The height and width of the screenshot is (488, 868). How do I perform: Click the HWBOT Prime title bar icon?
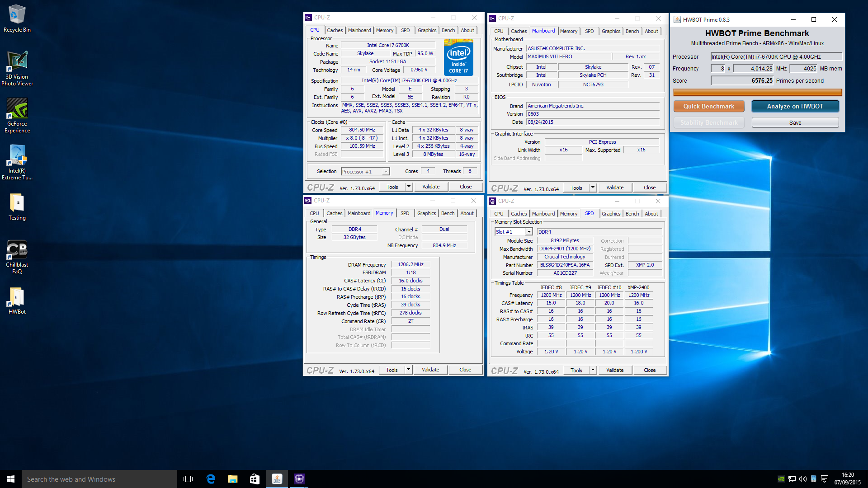pos(677,19)
